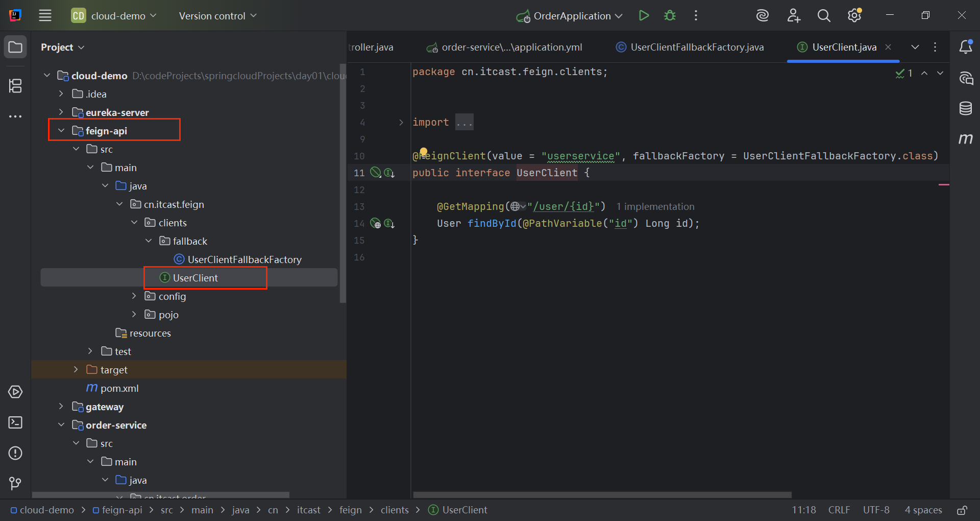
Task: Open the Terminal tool window
Action: (x=15, y=422)
